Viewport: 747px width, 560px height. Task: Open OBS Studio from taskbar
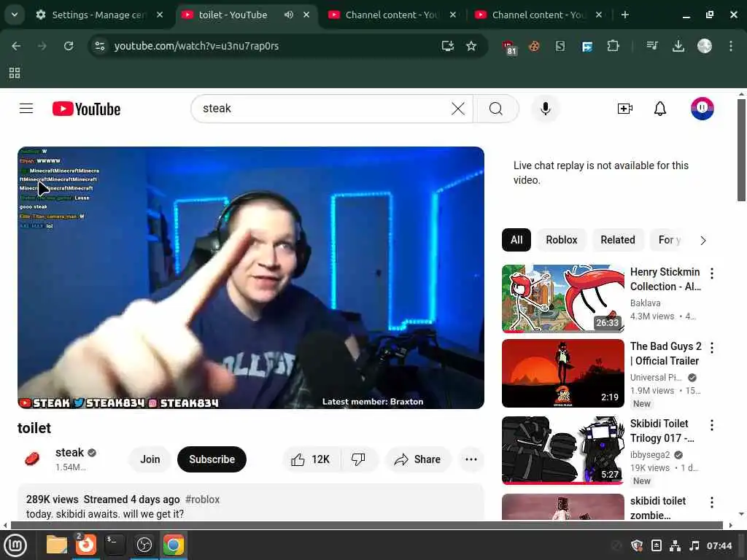pyautogui.click(x=144, y=545)
